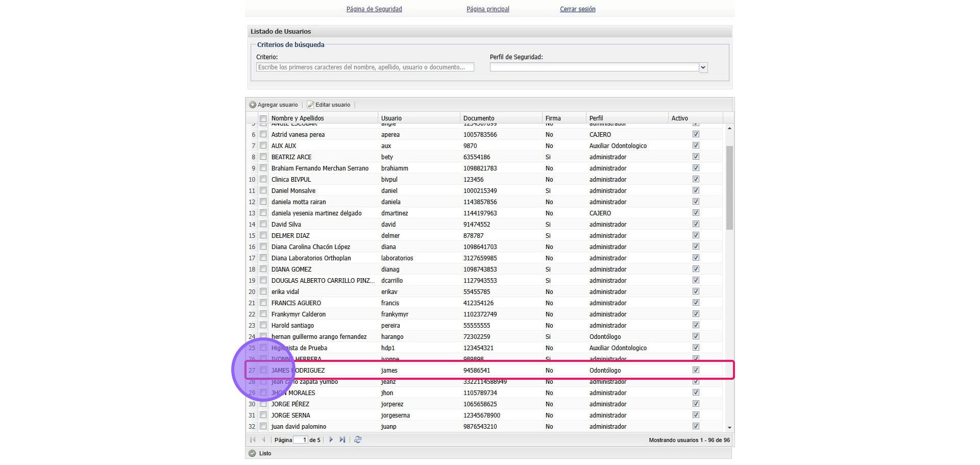Click the vertical scrollbar down arrow
The image size is (980, 465).
(x=729, y=427)
